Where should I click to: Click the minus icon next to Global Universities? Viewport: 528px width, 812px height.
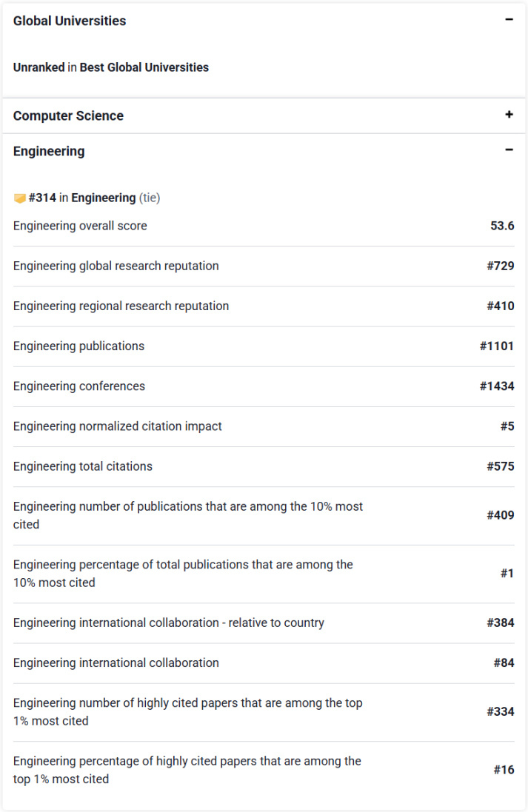[x=509, y=20]
